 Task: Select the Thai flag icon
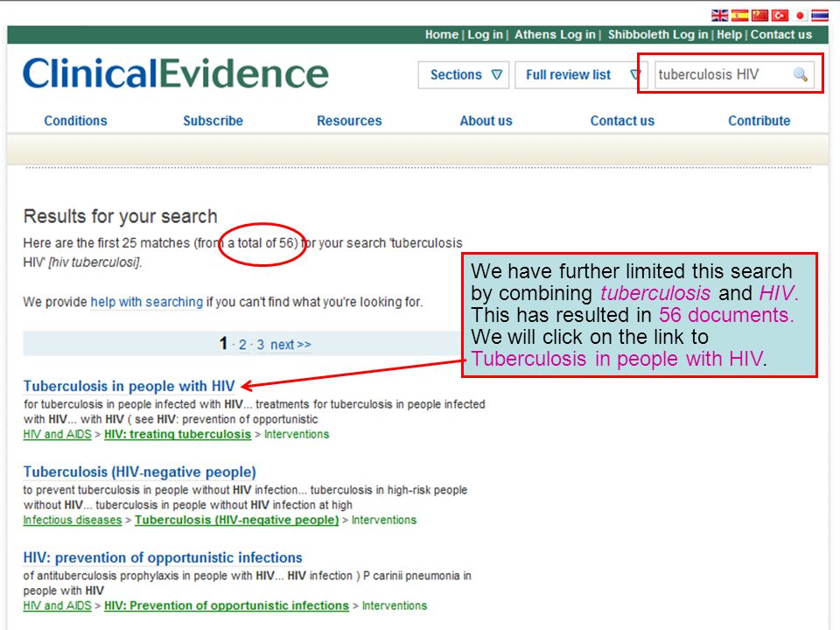(820, 16)
